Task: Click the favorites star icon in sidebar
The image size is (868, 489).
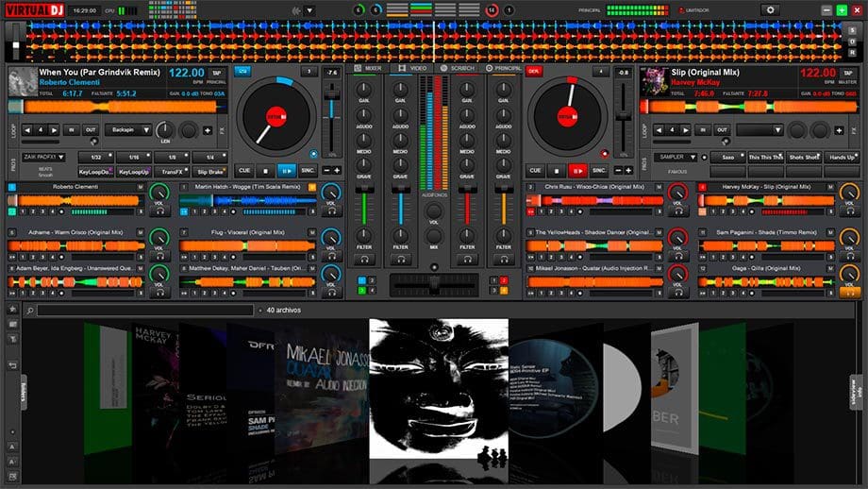Action: click(12, 309)
